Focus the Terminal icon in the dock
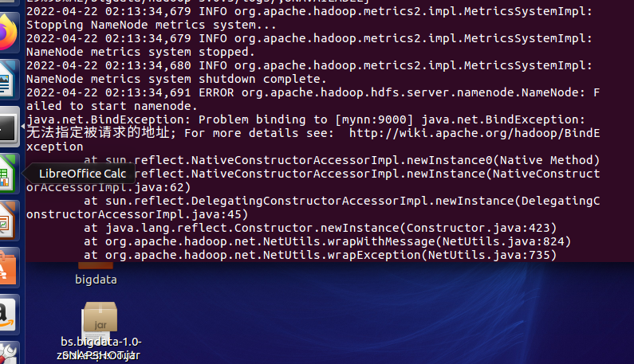Viewport: 634px width, 364px height. 7,126
